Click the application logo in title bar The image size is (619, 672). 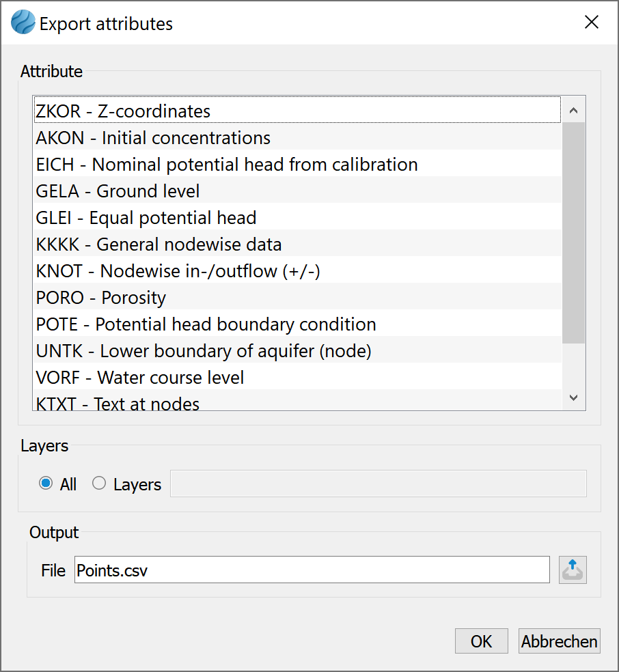coord(23,23)
